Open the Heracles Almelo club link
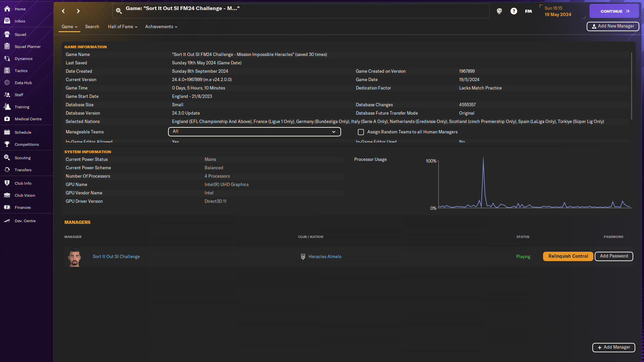Image resolution: width=644 pixels, height=362 pixels. point(325,257)
